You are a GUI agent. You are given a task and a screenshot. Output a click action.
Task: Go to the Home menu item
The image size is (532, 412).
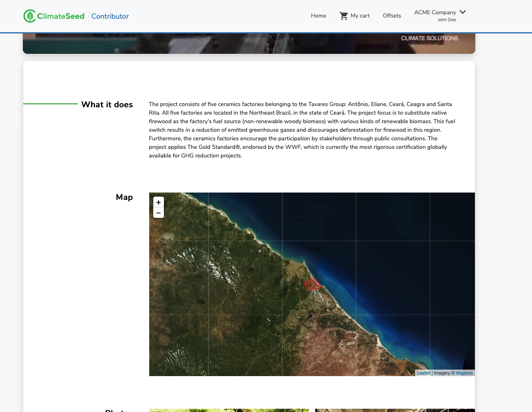318,16
